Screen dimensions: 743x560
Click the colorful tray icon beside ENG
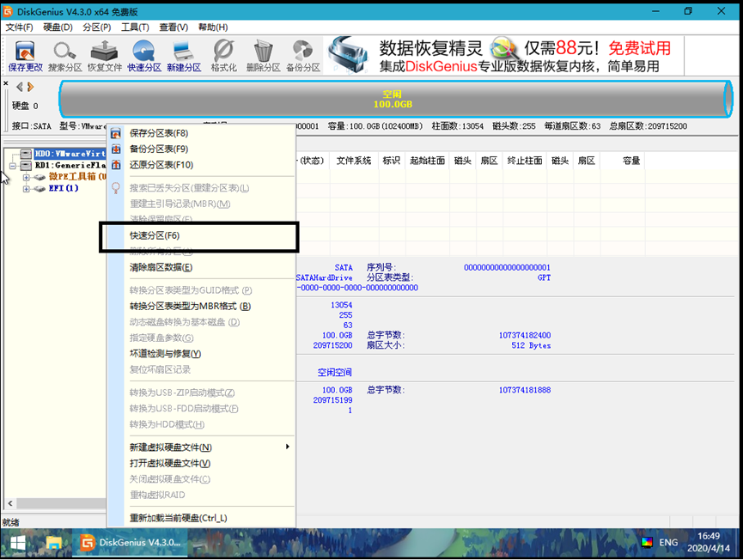pos(647,543)
